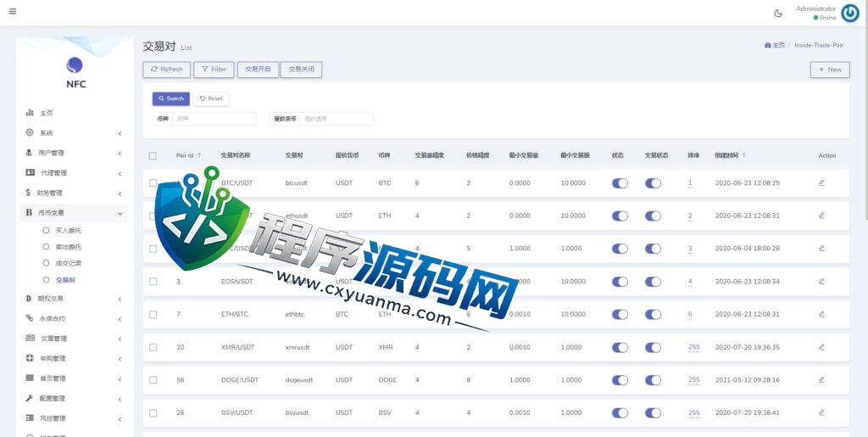
Task: Focus the 币种 filter input
Action: [x=214, y=119]
